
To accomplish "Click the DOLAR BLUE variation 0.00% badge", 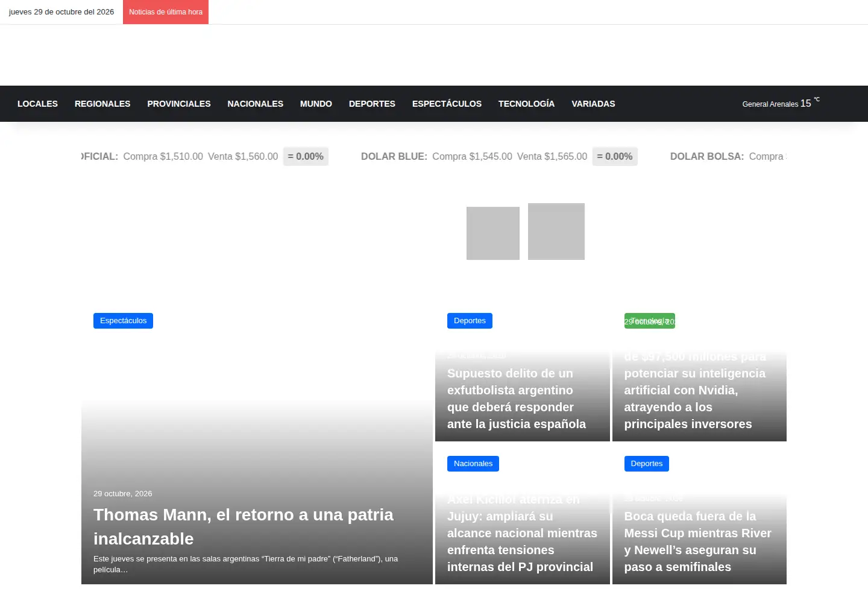I will pos(615,156).
